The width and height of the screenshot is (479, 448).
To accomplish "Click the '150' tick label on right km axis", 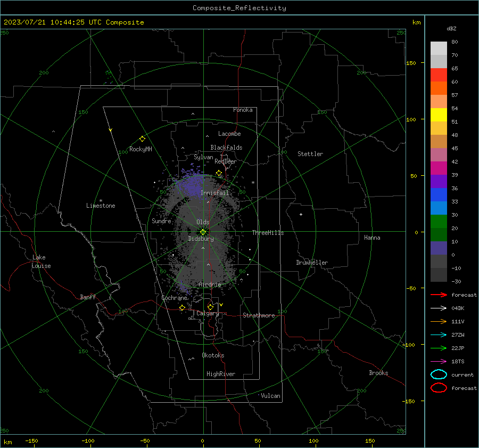I will click(x=411, y=63).
